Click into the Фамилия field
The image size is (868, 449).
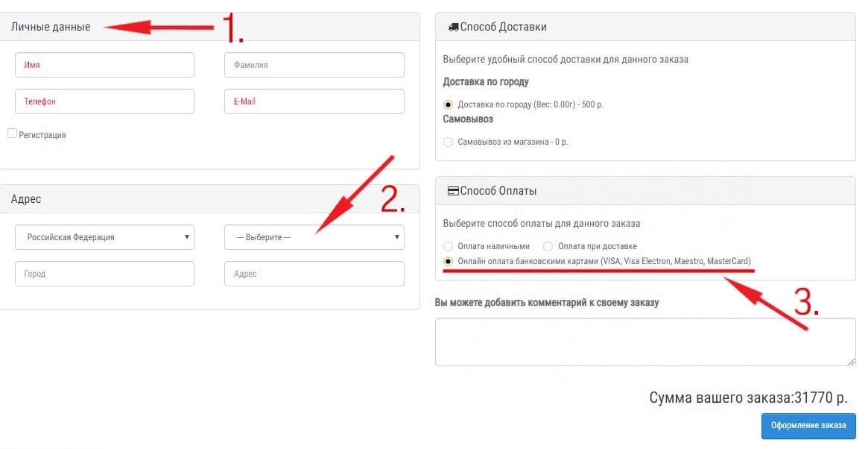click(314, 65)
